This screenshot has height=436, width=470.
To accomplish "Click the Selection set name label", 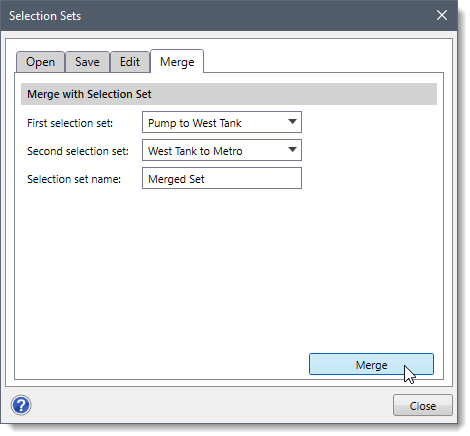I will point(74,179).
